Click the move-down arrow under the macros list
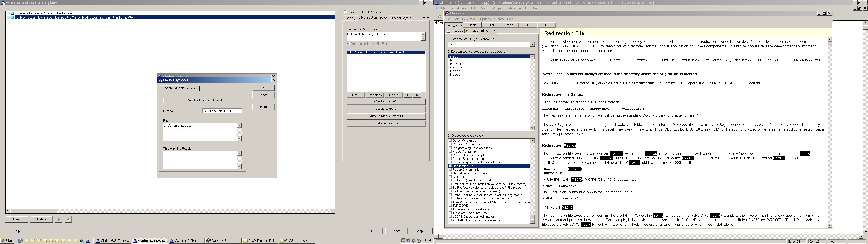868x244 pixels. click(x=417, y=95)
